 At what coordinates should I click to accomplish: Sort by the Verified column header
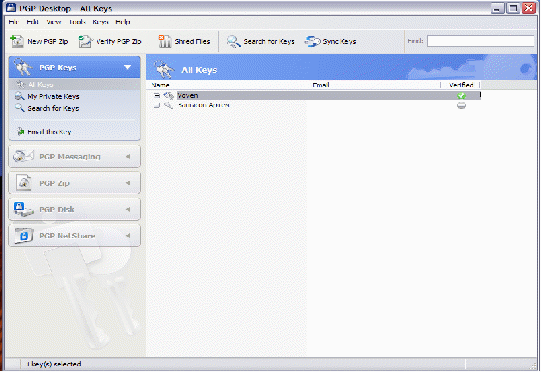pyautogui.click(x=461, y=85)
